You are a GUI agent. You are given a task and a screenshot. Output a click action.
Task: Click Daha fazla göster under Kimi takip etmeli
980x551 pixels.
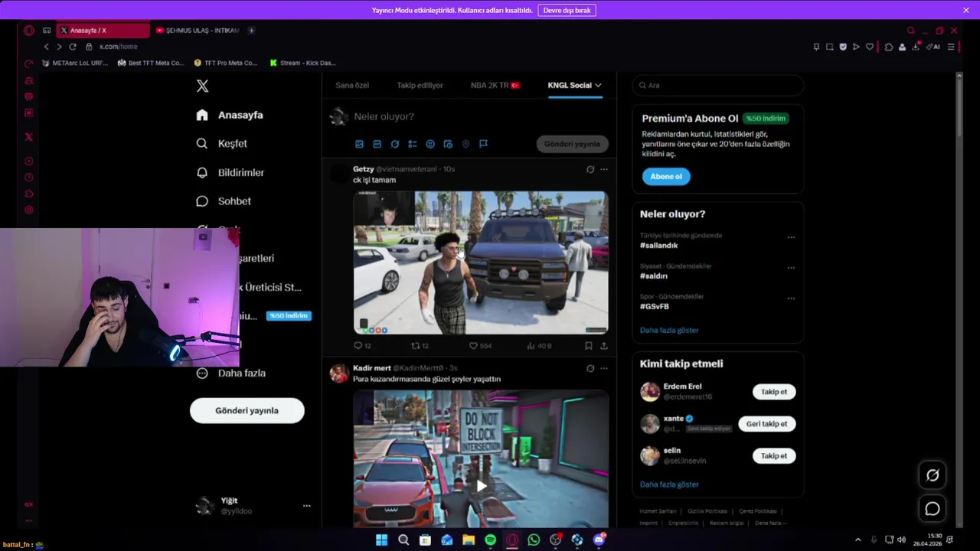pyautogui.click(x=669, y=484)
